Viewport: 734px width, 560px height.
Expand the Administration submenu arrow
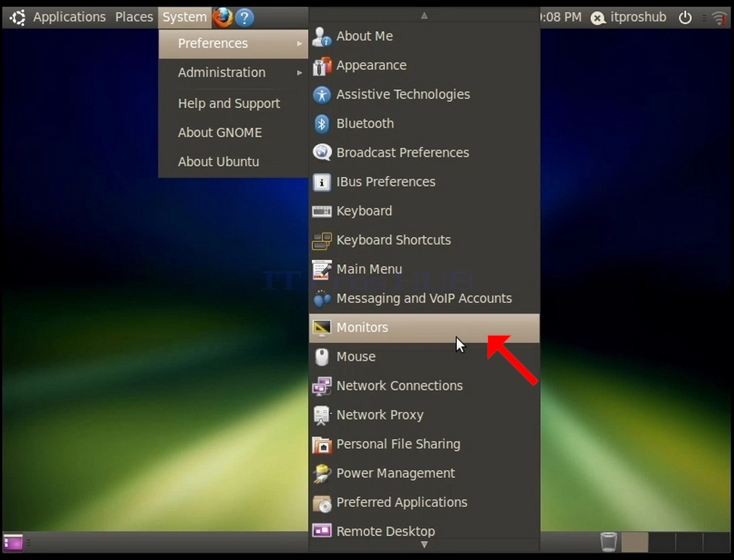coord(300,73)
